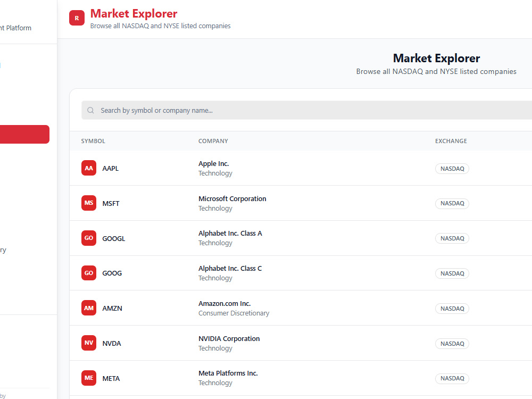Viewport: 532px width, 399px height.
Task: Click the red Market Explorer header title
Action: (134, 14)
